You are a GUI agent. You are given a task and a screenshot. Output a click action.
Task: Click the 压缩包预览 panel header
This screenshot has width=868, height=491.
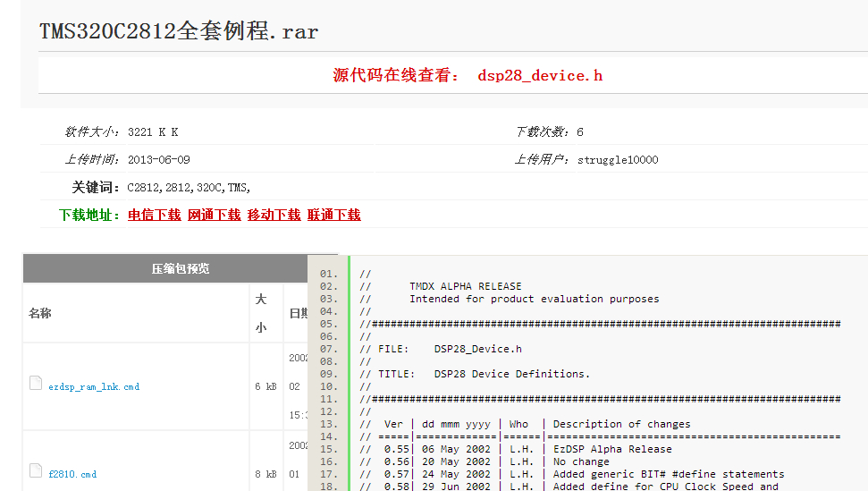click(181, 268)
